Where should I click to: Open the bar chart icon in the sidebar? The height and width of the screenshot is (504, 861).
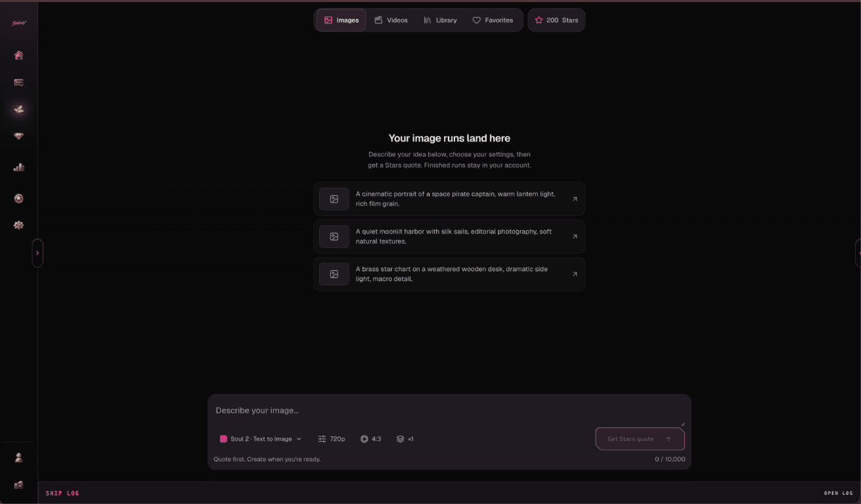(x=18, y=167)
